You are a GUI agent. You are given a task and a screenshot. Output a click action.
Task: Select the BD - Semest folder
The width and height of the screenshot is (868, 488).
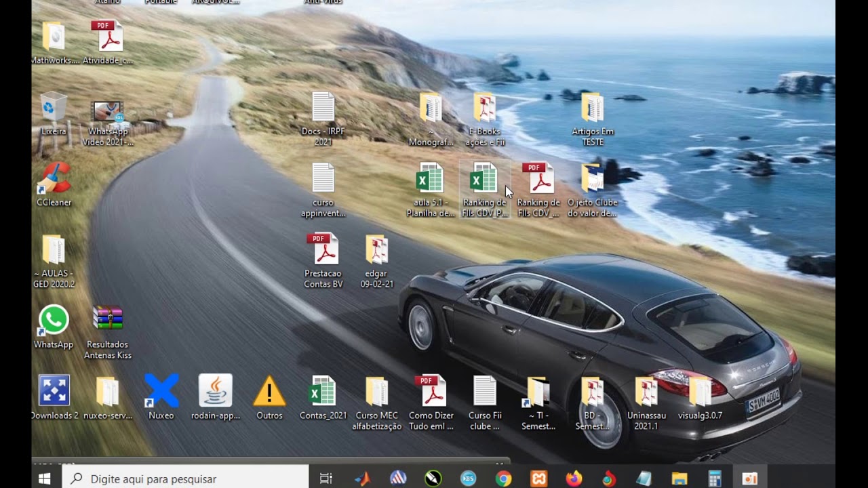click(592, 391)
